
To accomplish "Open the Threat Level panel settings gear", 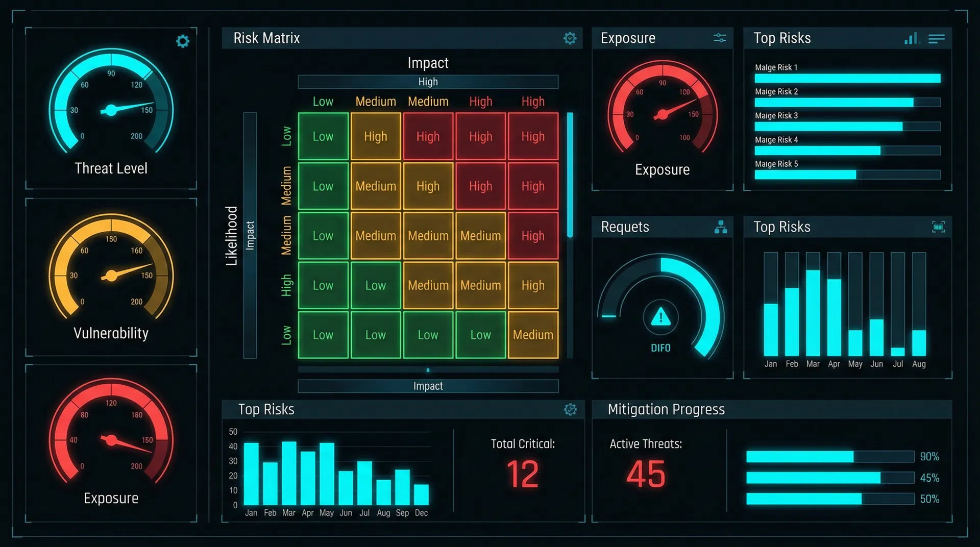I will [182, 41].
